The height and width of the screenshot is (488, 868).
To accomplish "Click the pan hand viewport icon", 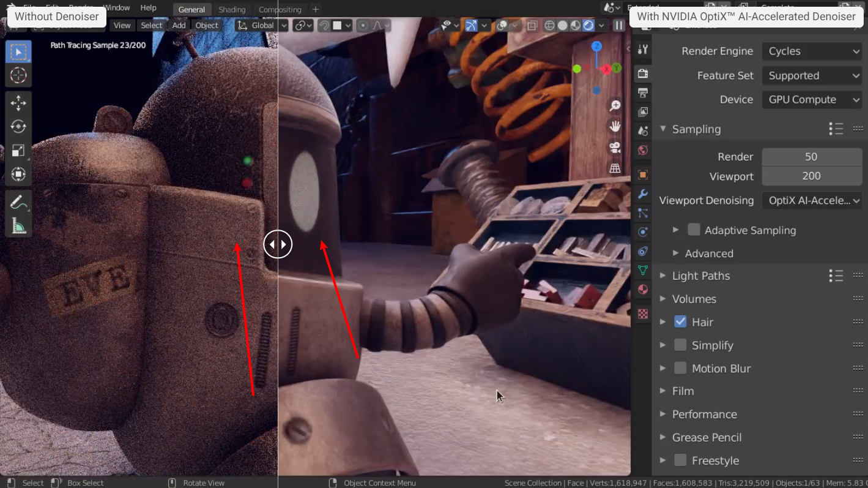I will click(x=615, y=127).
